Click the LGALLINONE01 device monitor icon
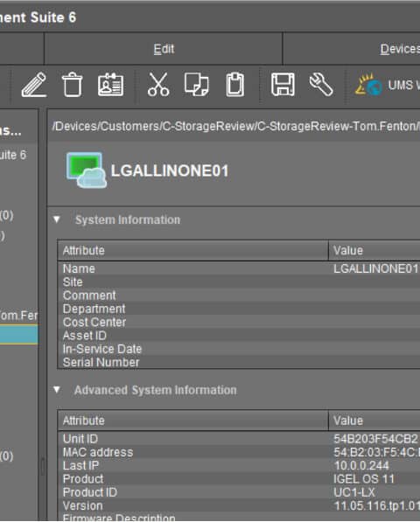 tap(87, 171)
